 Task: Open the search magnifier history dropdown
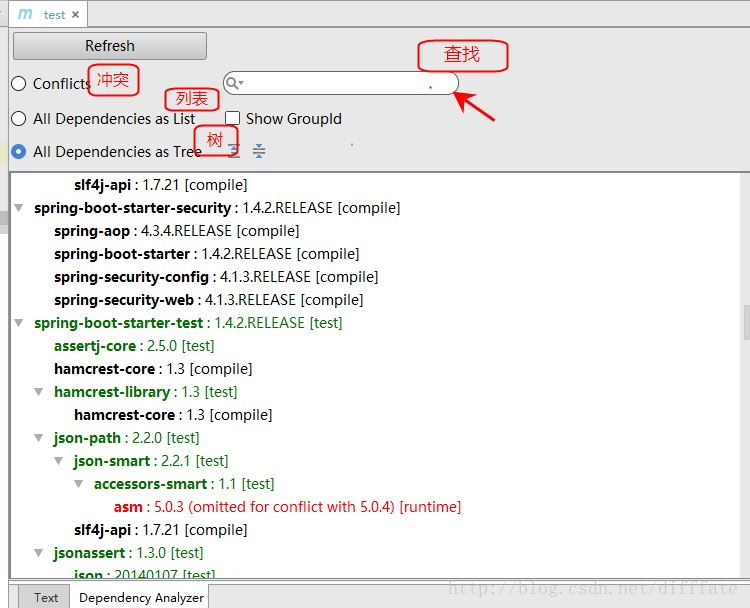234,83
